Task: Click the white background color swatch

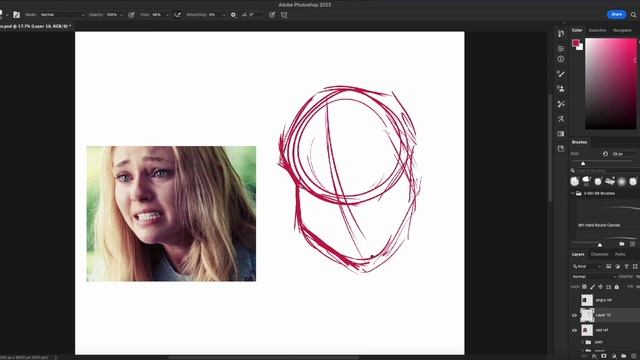Action: coord(580,47)
